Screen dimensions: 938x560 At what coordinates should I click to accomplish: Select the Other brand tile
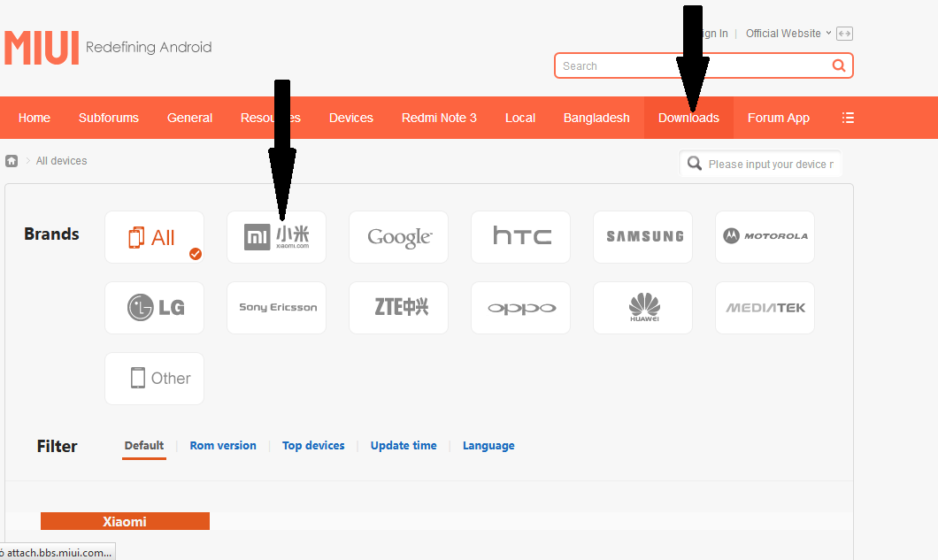tap(154, 378)
